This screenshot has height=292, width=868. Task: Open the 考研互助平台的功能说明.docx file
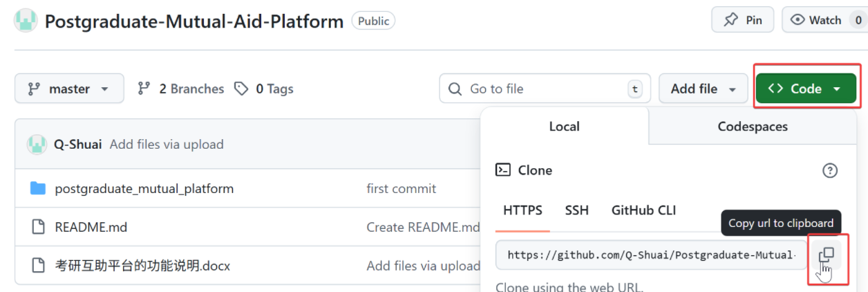(x=142, y=266)
